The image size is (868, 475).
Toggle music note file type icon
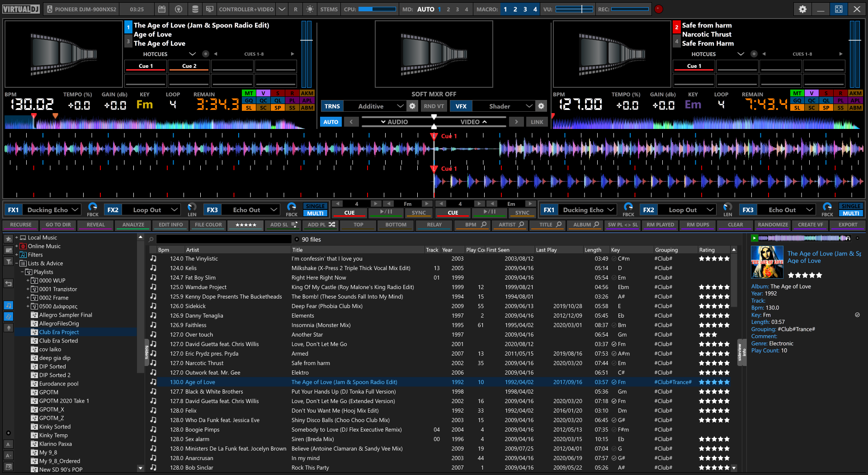(9, 305)
